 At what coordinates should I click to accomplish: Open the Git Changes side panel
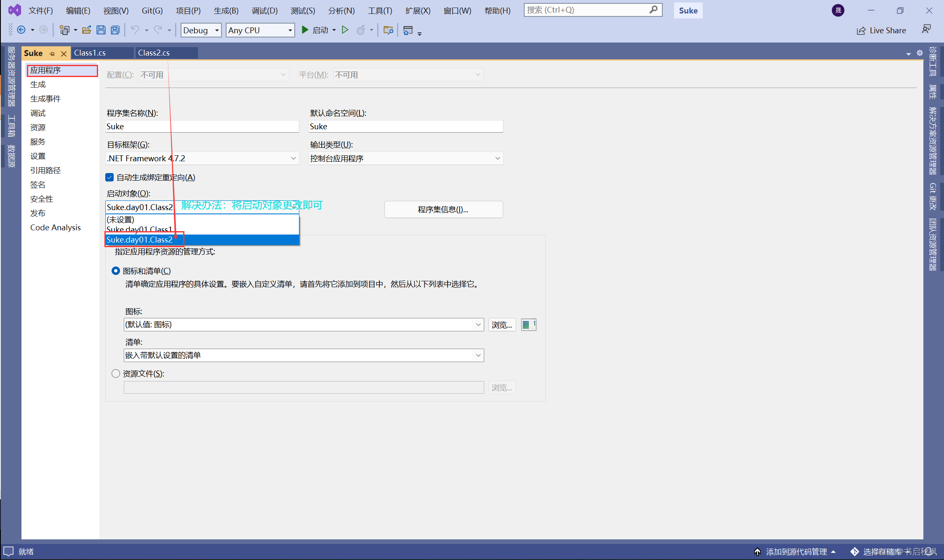(933, 196)
